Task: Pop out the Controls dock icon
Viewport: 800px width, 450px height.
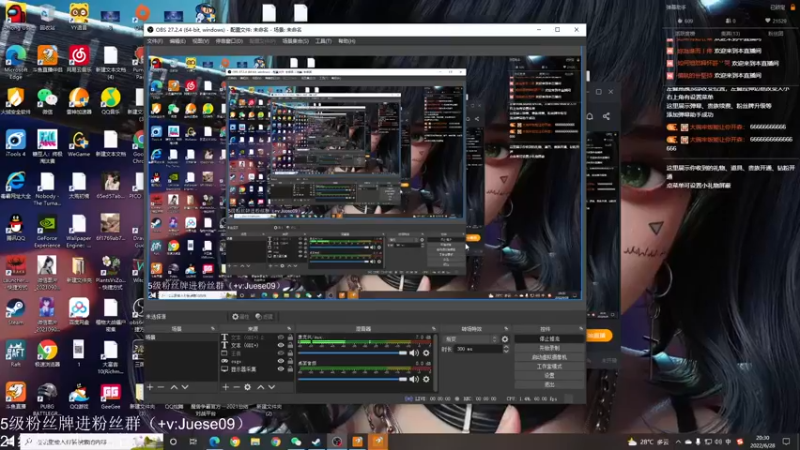Action: pos(581,329)
